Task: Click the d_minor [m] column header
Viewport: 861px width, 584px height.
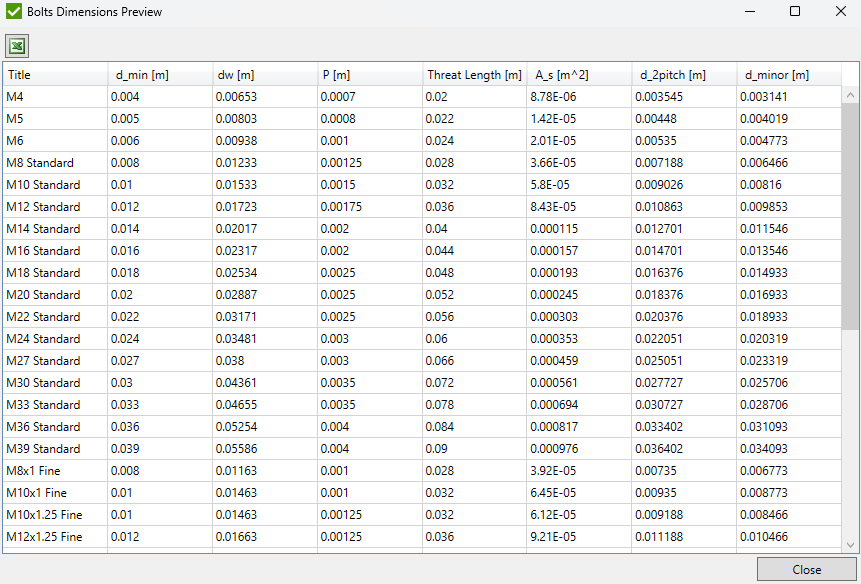Action: [x=788, y=75]
